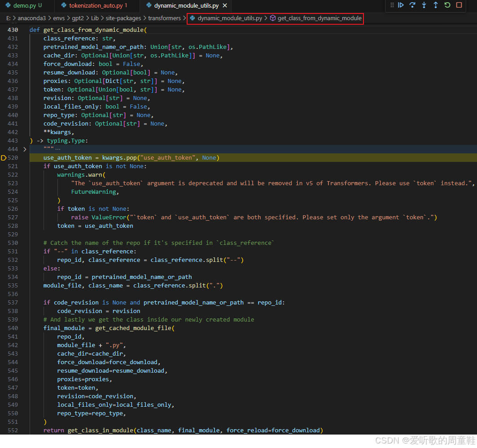
Task: Click the class_reference: str parameter on line 431
Action: click(x=78, y=38)
